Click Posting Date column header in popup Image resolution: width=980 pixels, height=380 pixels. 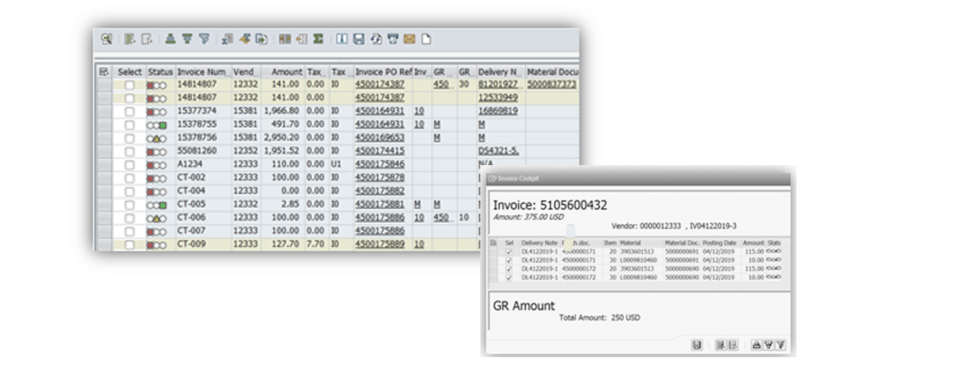[721, 243]
